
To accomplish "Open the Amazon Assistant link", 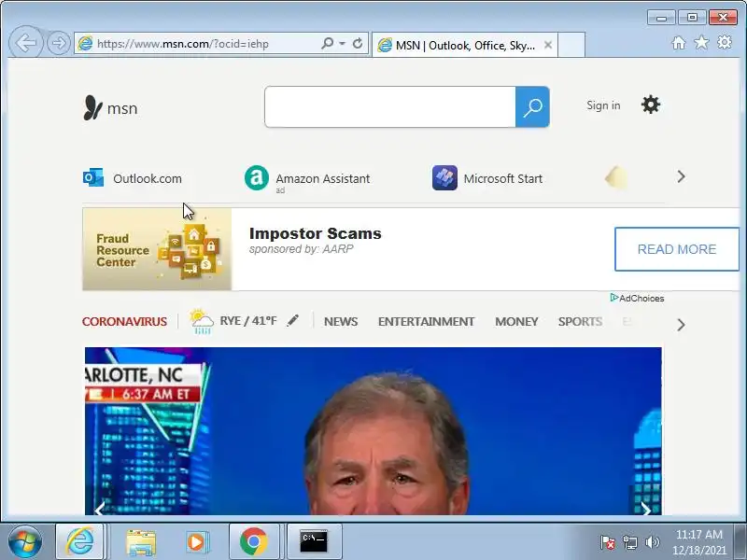I will (x=322, y=178).
